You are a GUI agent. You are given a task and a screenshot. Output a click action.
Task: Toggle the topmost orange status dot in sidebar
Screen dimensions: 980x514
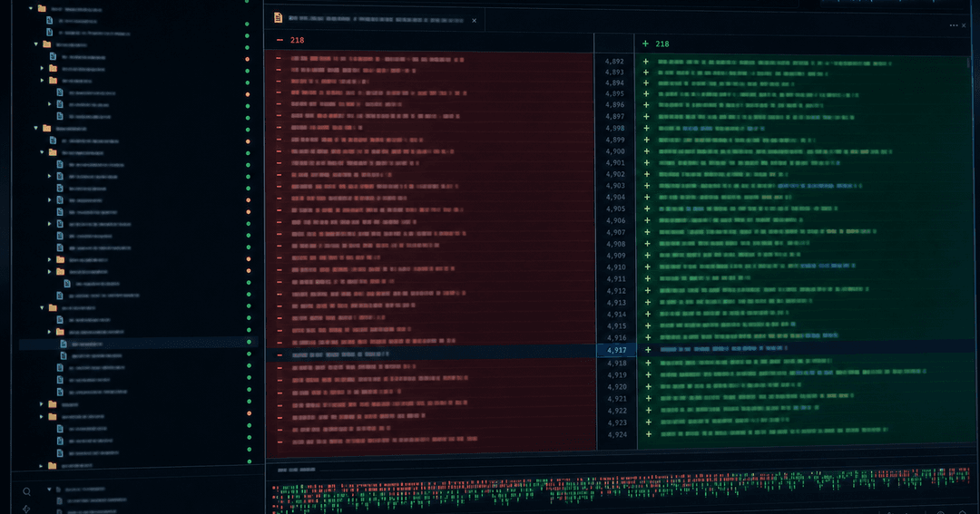248,59
